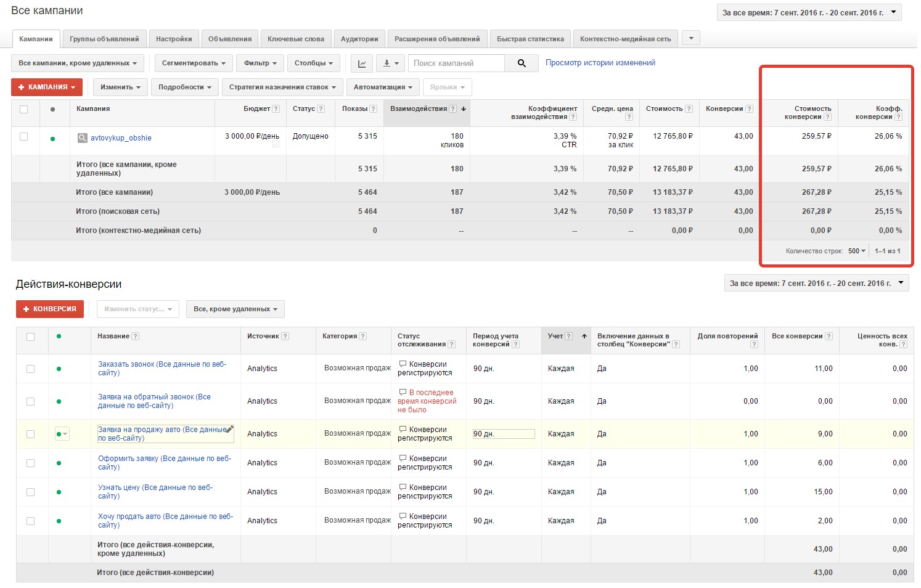The image size is (921, 588).
Task: Tick the avtovykup_obshie campaign checkbox
Action: [x=24, y=137]
